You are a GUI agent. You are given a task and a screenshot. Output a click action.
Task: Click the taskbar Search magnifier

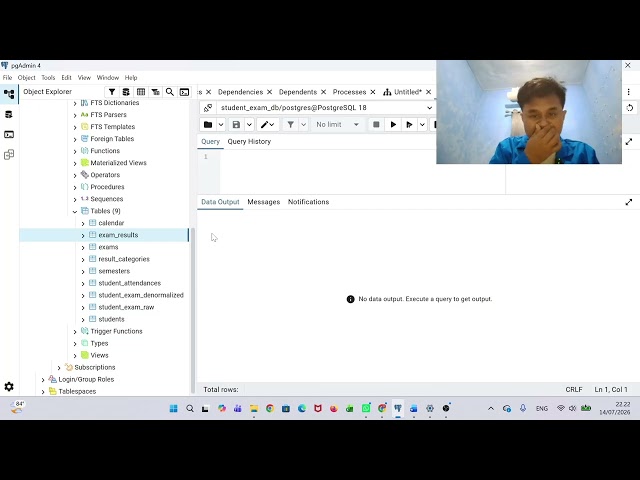coord(190,409)
